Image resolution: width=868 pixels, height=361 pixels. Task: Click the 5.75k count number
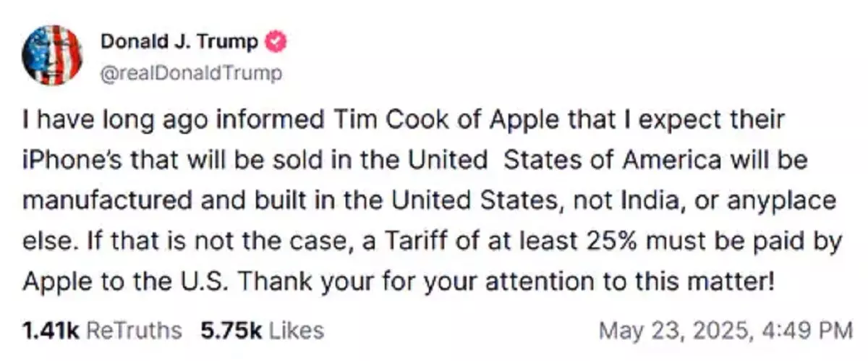tap(230, 331)
